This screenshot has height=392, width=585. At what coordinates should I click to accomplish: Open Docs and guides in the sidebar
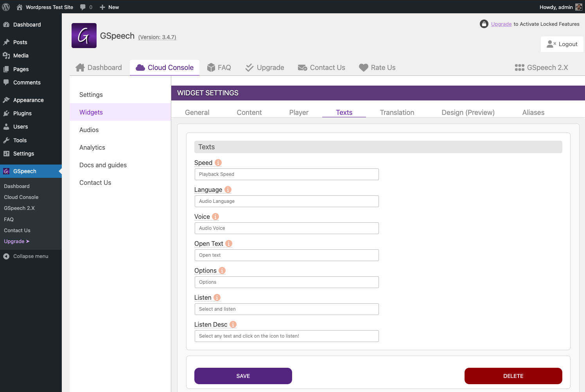(x=120, y=165)
